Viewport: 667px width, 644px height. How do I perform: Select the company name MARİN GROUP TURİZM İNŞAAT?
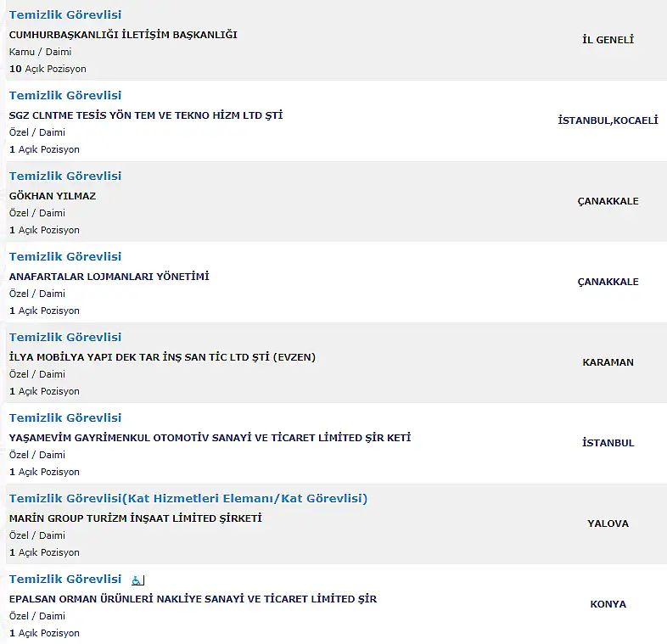click(x=135, y=518)
